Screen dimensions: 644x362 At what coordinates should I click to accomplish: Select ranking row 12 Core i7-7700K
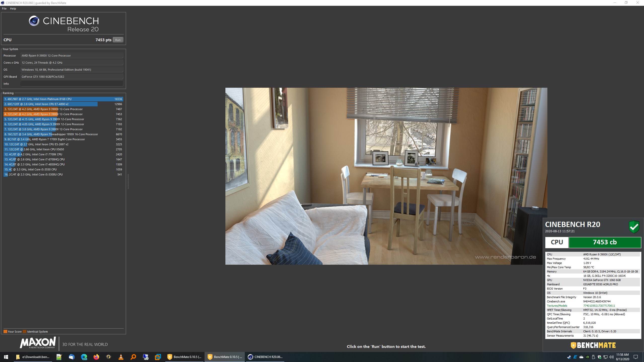63,154
